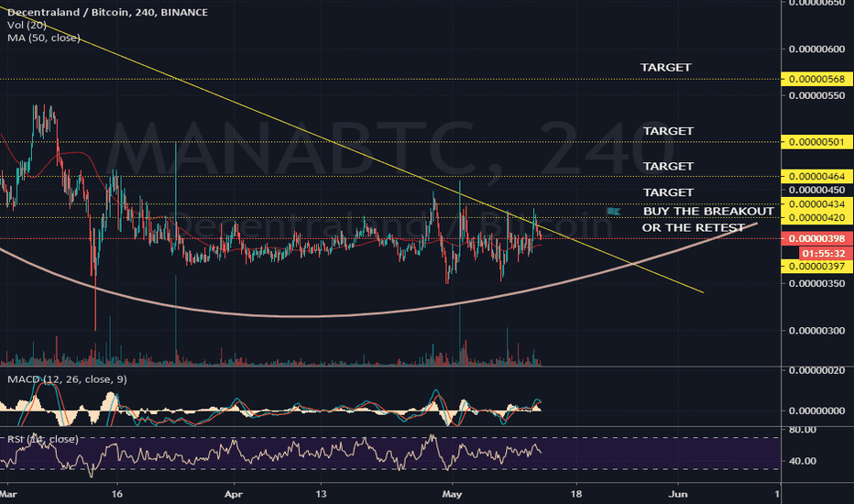Click the 'Apr' date on time axis
This screenshot has width=854, height=504.
tap(233, 494)
